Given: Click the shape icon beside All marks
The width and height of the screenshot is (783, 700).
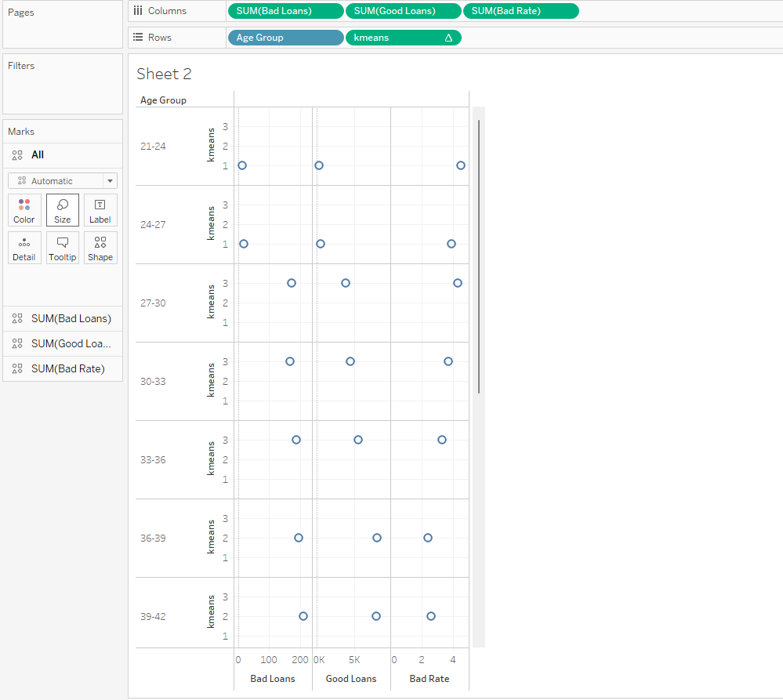Looking at the screenshot, I should click(17, 154).
